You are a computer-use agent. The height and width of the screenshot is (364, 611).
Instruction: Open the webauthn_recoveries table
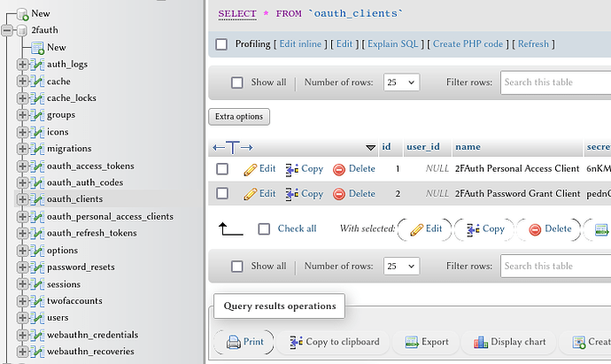point(90,352)
